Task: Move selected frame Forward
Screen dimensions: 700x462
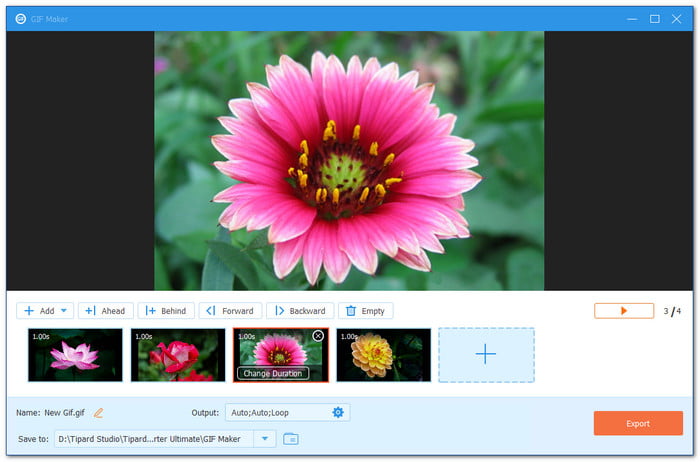Action: 230,311
